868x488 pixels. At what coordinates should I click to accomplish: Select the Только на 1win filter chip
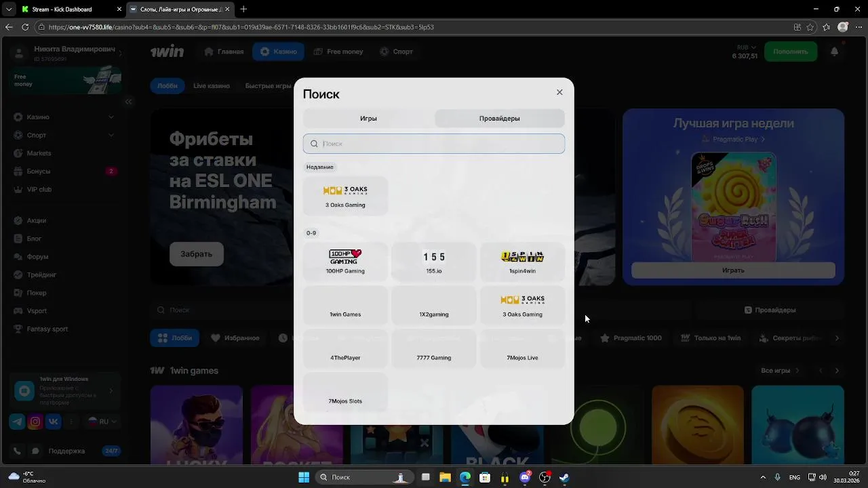pyautogui.click(x=711, y=338)
